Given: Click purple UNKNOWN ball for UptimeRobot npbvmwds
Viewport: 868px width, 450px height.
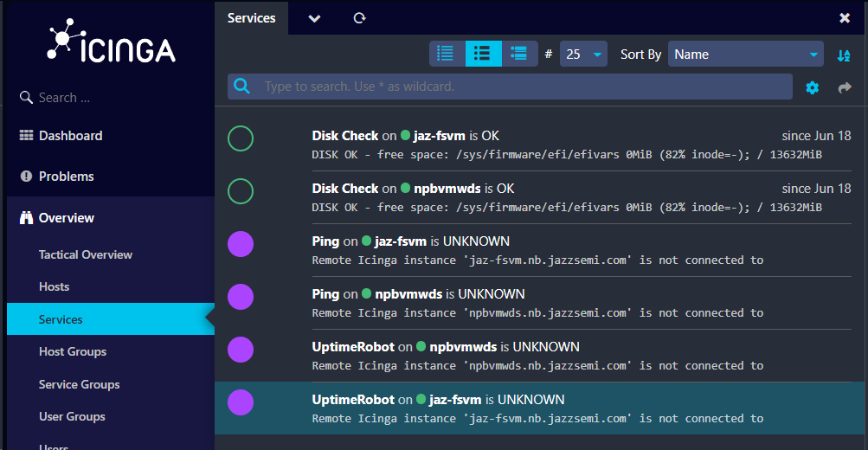Looking at the screenshot, I should [x=241, y=350].
